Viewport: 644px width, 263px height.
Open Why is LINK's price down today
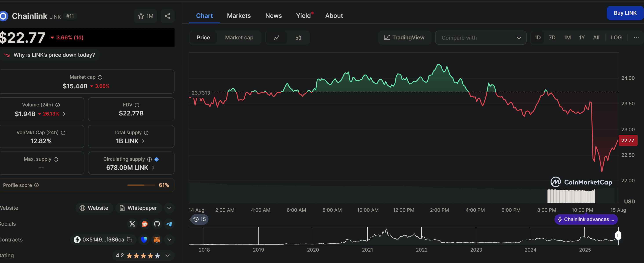coord(54,55)
